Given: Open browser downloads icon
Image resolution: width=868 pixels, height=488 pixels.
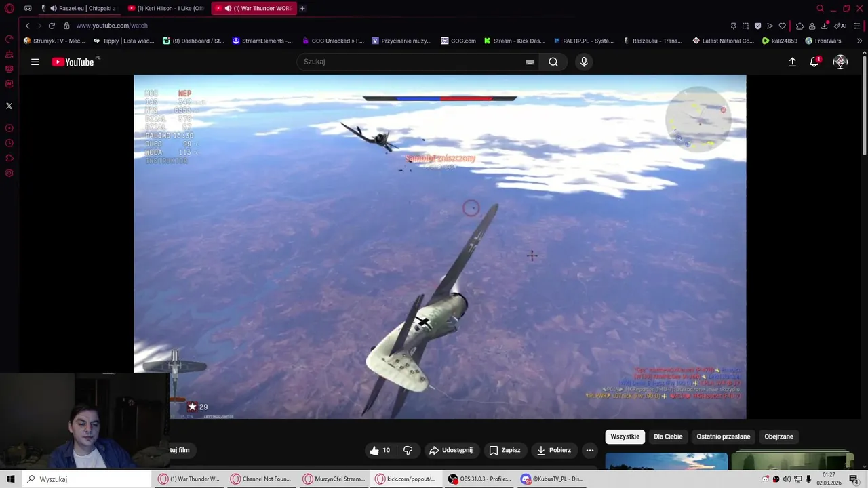Looking at the screenshot, I should click(x=825, y=26).
